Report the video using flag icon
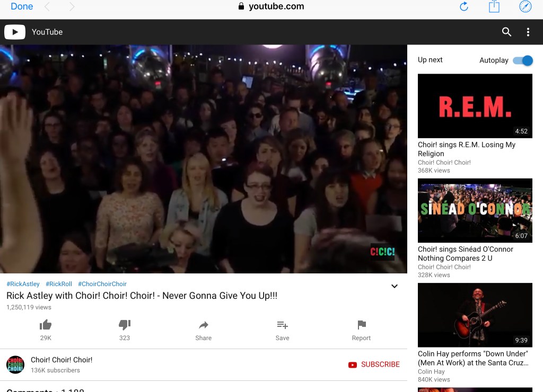Viewport: 543px width, 392px height. click(x=361, y=325)
